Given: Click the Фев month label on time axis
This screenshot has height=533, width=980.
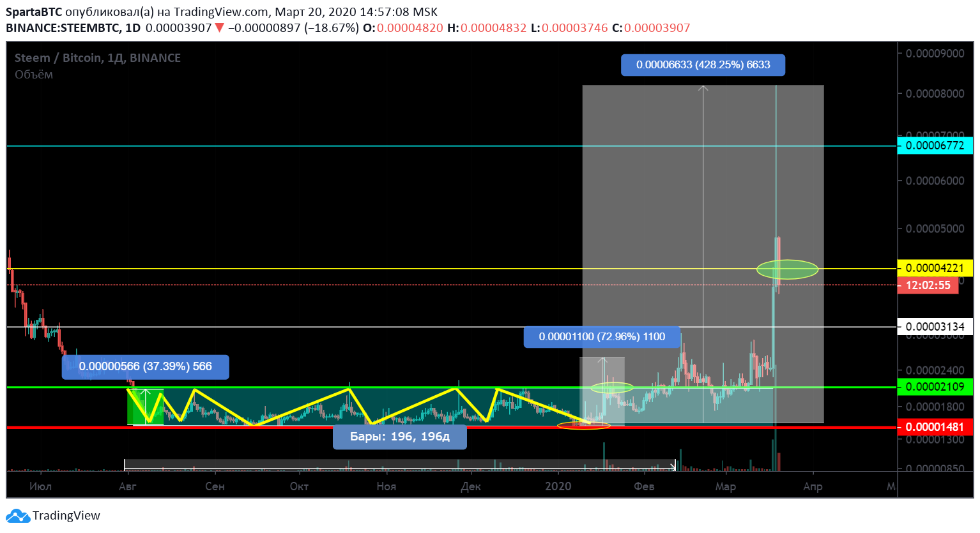Looking at the screenshot, I should coord(644,486).
